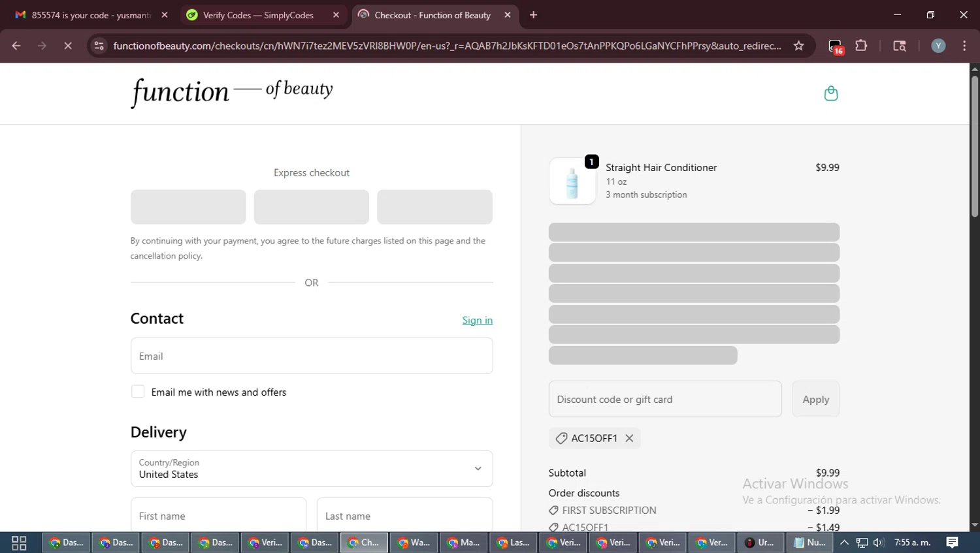
Task: Close the Checkout Function of Beauty tab
Action: [x=508, y=15]
